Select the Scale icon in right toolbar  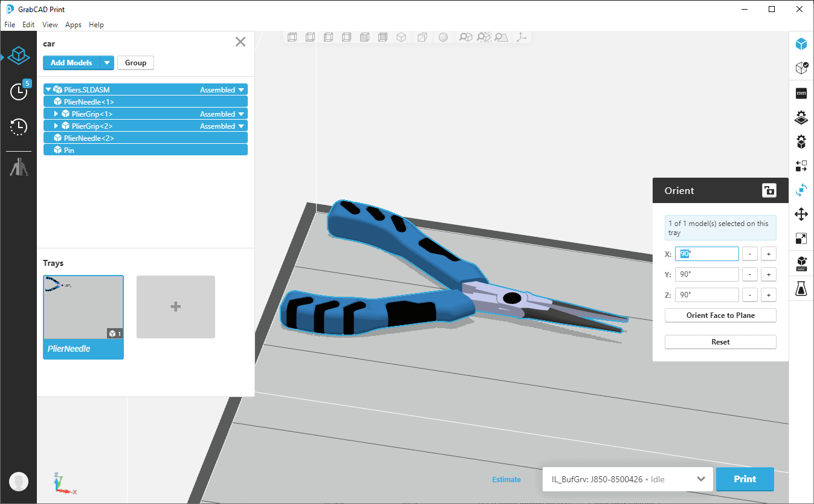[x=801, y=238]
